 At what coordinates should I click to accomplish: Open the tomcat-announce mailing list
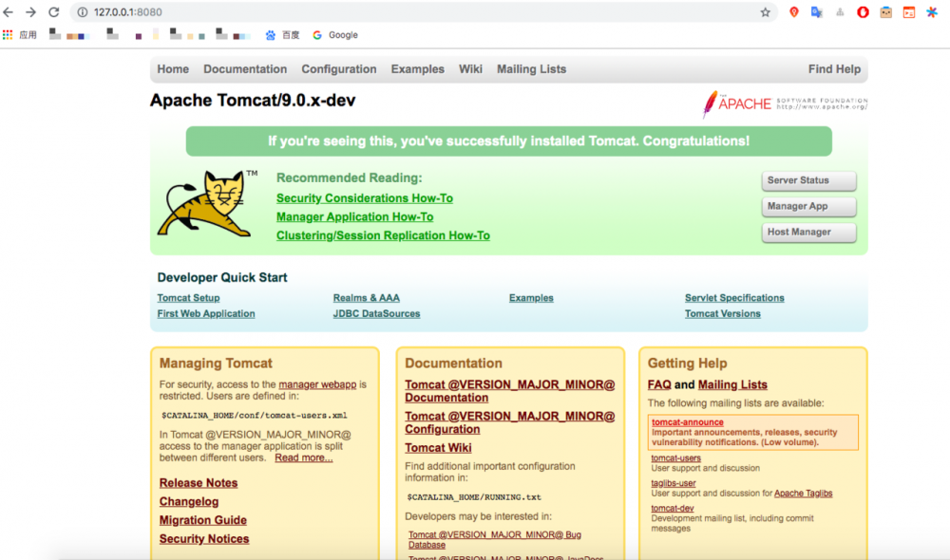[x=687, y=422]
